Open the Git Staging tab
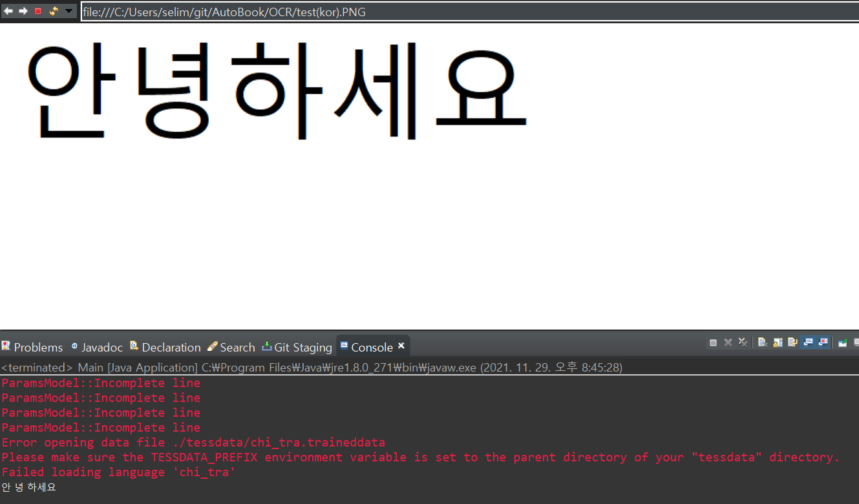 (297, 347)
